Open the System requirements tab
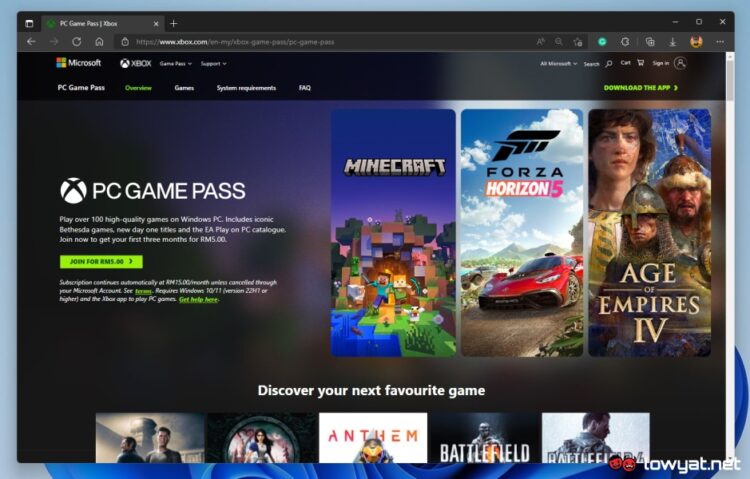750x479 pixels. point(246,88)
